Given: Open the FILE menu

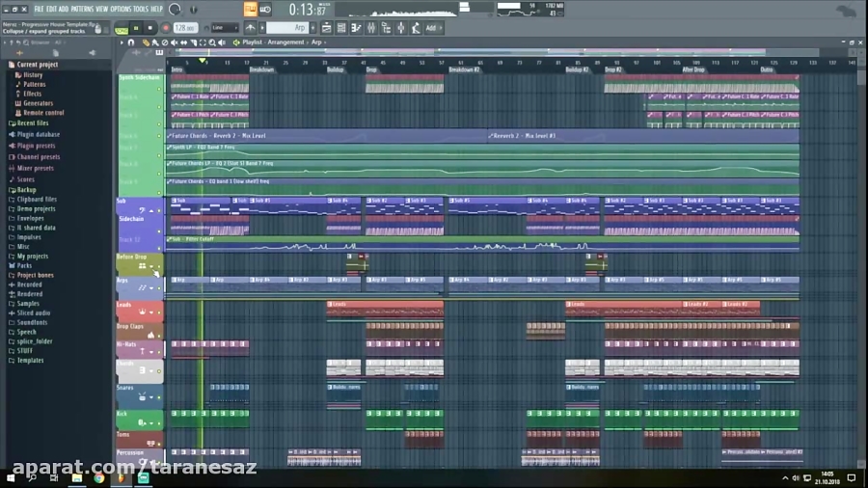Looking at the screenshot, I should (x=39, y=9).
